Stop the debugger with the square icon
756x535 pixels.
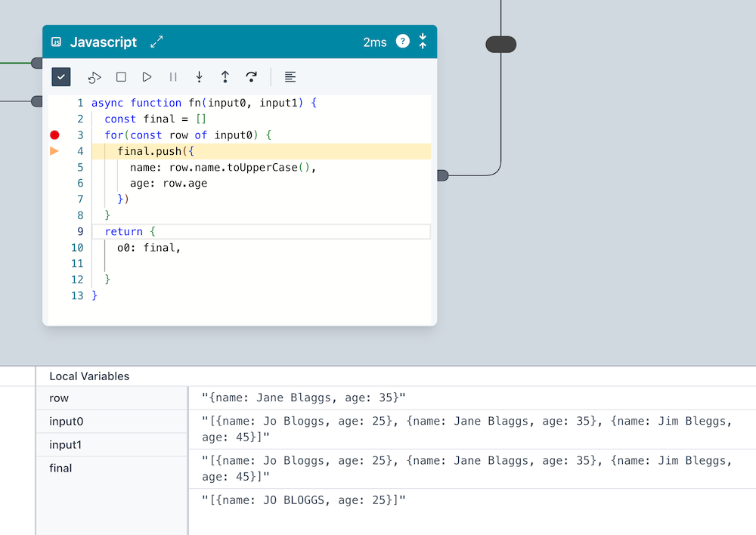coord(121,77)
